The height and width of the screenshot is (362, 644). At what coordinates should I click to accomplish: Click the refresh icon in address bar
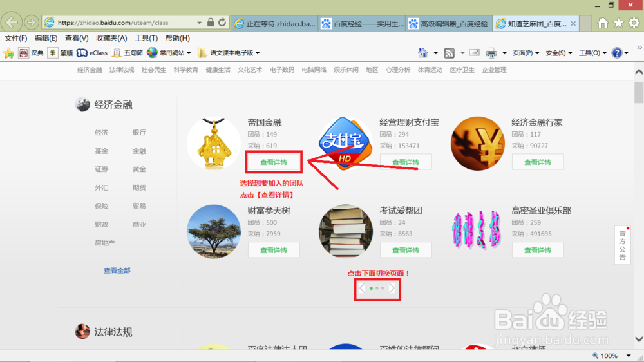(x=222, y=23)
